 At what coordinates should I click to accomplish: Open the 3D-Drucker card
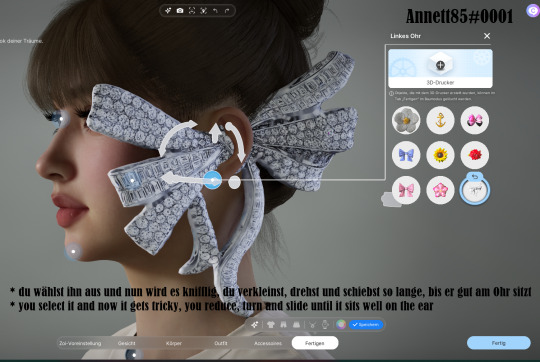coord(440,68)
